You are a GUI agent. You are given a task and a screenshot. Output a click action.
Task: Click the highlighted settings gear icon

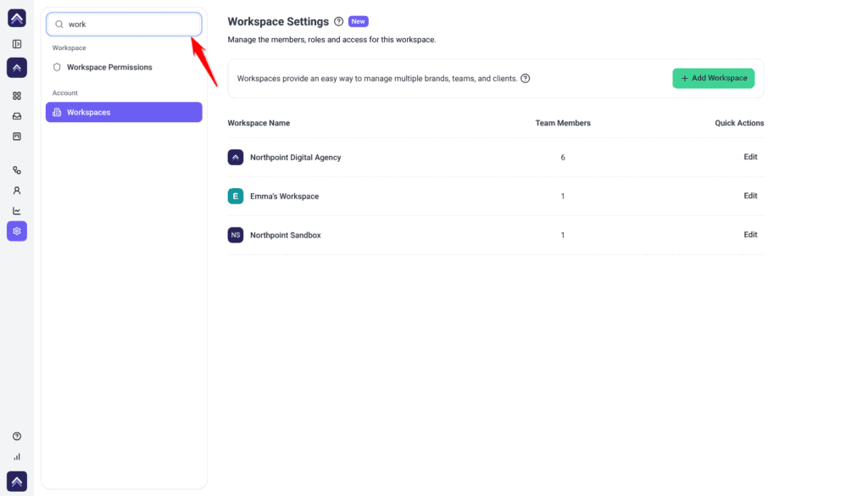point(17,231)
